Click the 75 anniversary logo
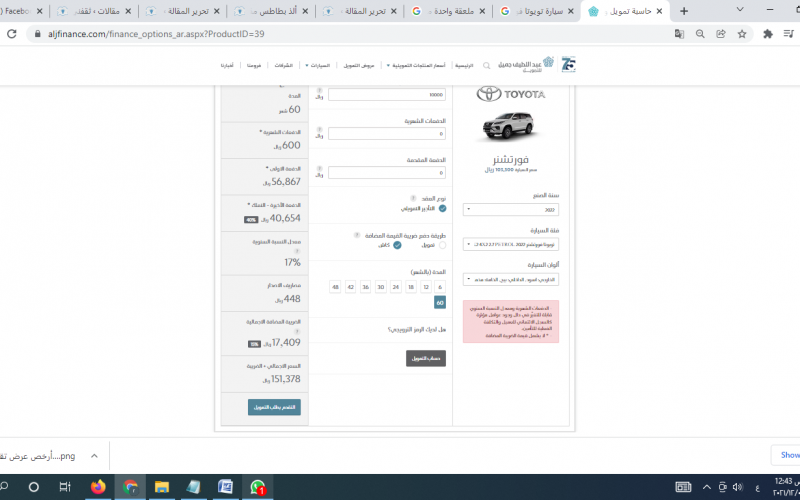The image size is (800, 500). click(568, 64)
